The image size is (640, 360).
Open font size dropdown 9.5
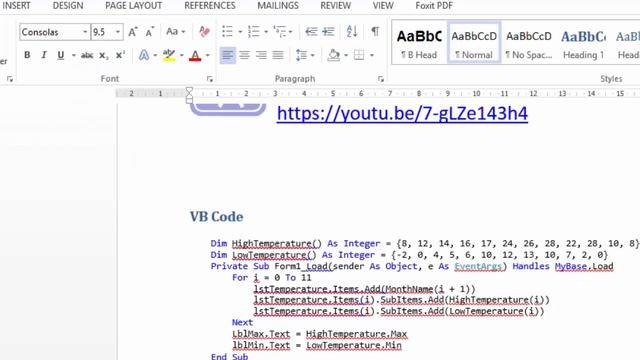[x=118, y=32]
